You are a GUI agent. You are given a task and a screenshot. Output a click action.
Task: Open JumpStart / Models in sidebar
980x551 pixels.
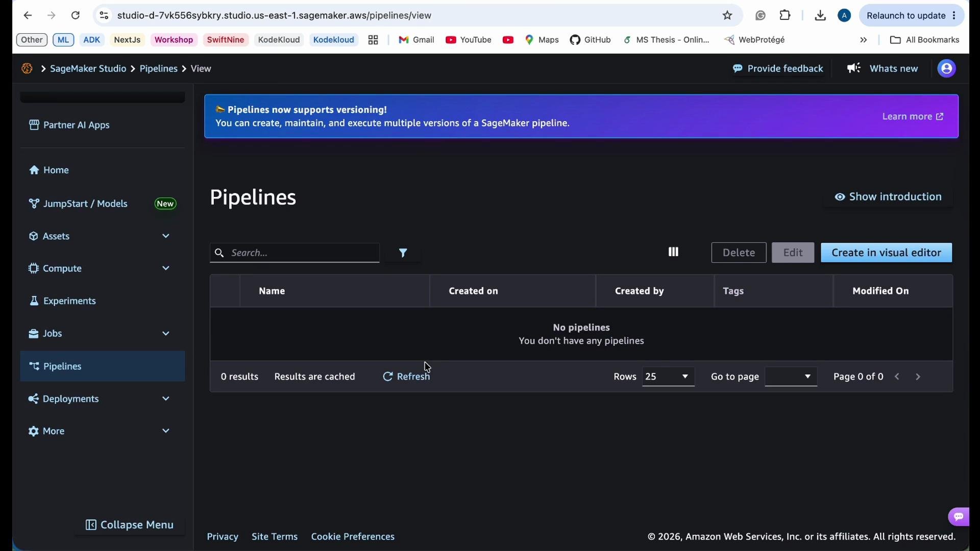tap(102, 204)
